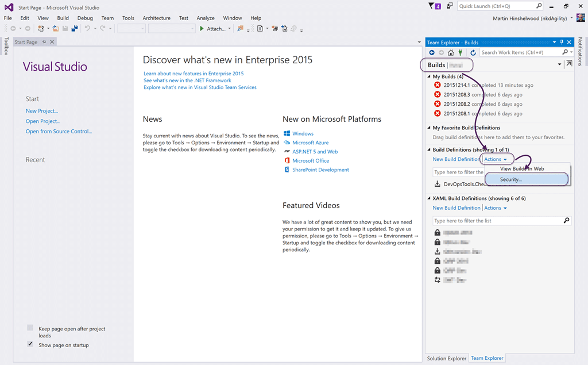Open the Architecture menu
The width and height of the screenshot is (588, 365).
pyautogui.click(x=156, y=18)
